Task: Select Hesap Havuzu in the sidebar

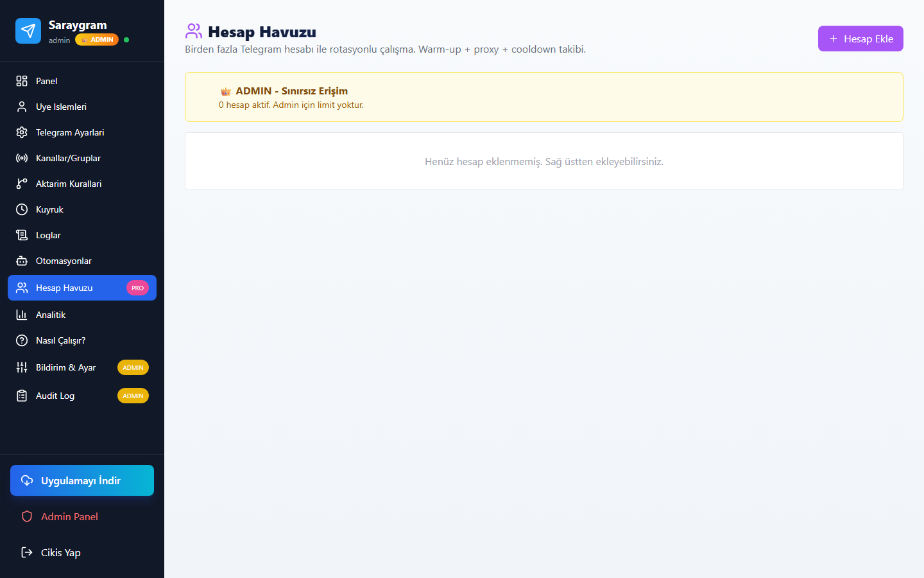Action: [x=82, y=288]
